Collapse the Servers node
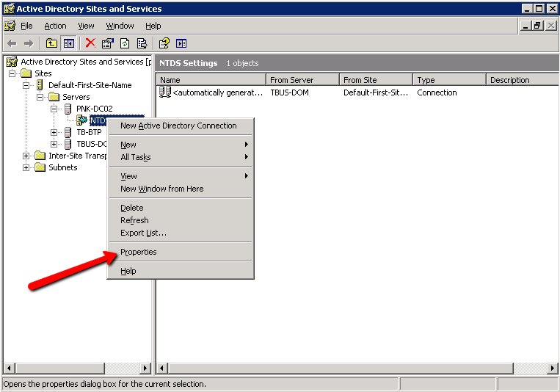560x392 pixels. coord(40,97)
